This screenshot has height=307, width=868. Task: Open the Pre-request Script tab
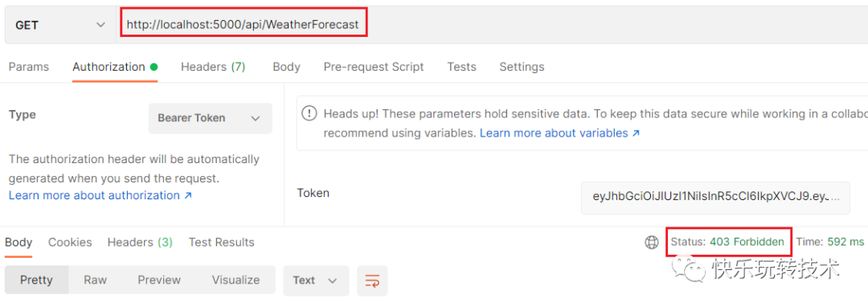tap(374, 67)
